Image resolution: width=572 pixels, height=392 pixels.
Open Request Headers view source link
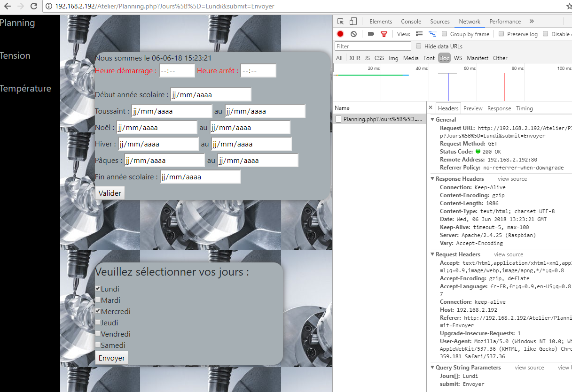click(x=508, y=254)
